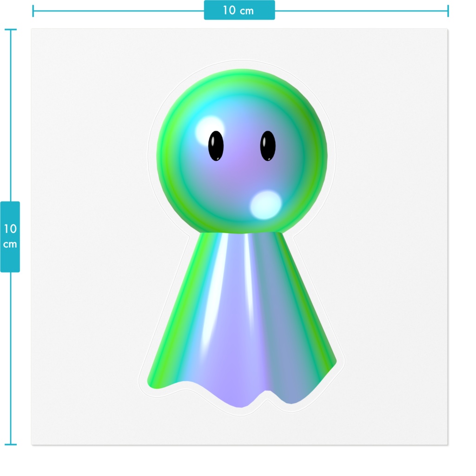
Task: Click the ghost sticker's right eye
Action: [x=268, y=145]
